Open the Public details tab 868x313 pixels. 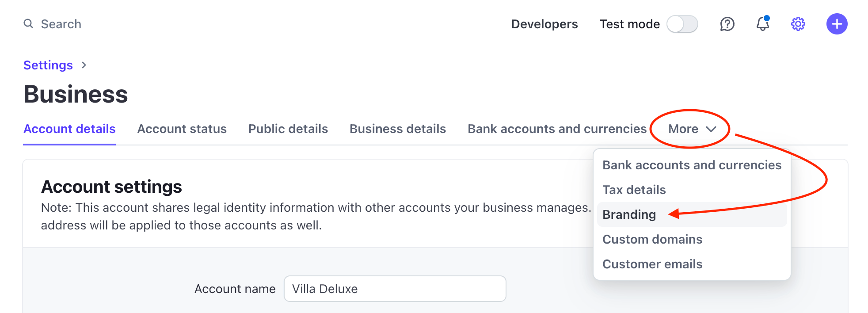tap(288, 129)
